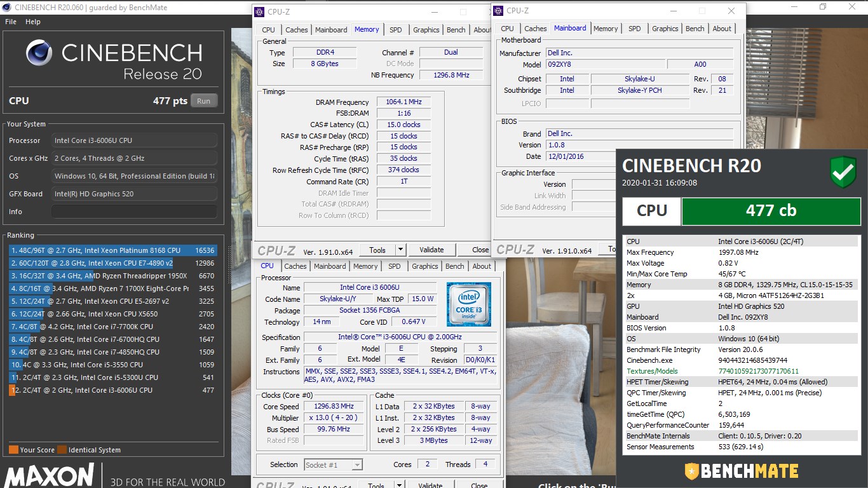Viewport: 868px width, 488px height.
Task: Click the green 477 cb score bar
Action: click(771, 211)
